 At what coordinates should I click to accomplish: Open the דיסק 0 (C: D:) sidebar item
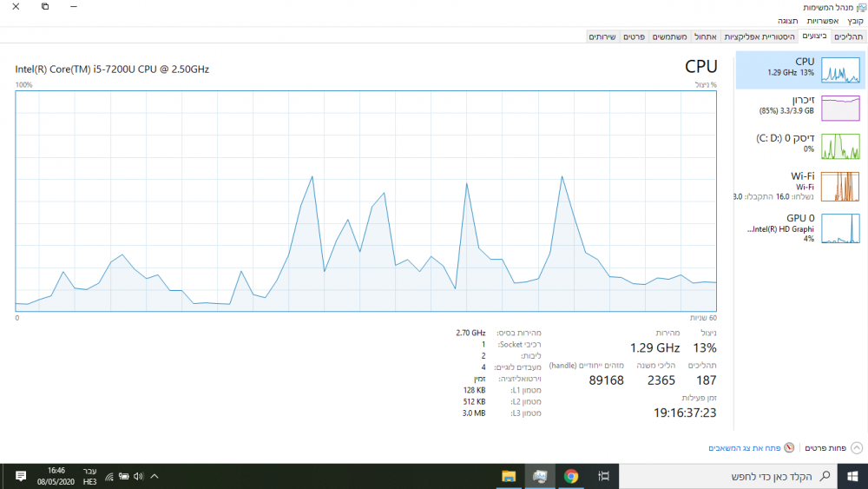pos(800,146)
